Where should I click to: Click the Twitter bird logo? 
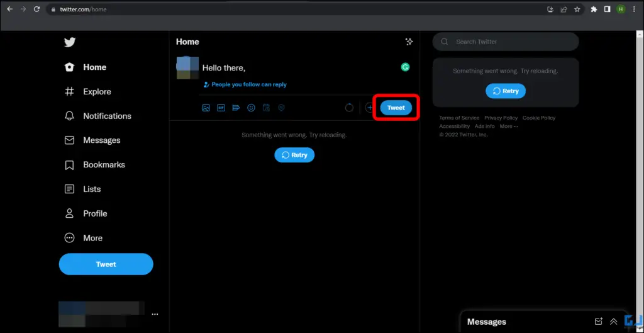(70, 42)
